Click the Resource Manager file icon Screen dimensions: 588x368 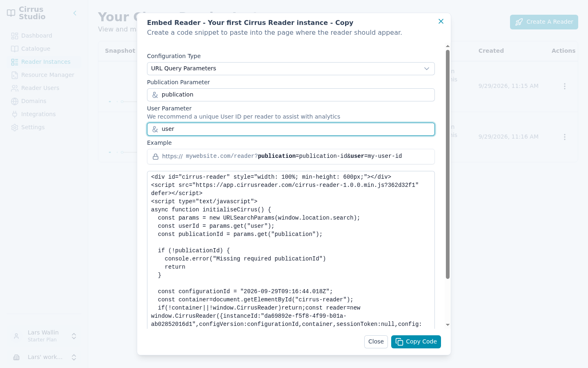point(15,75)
